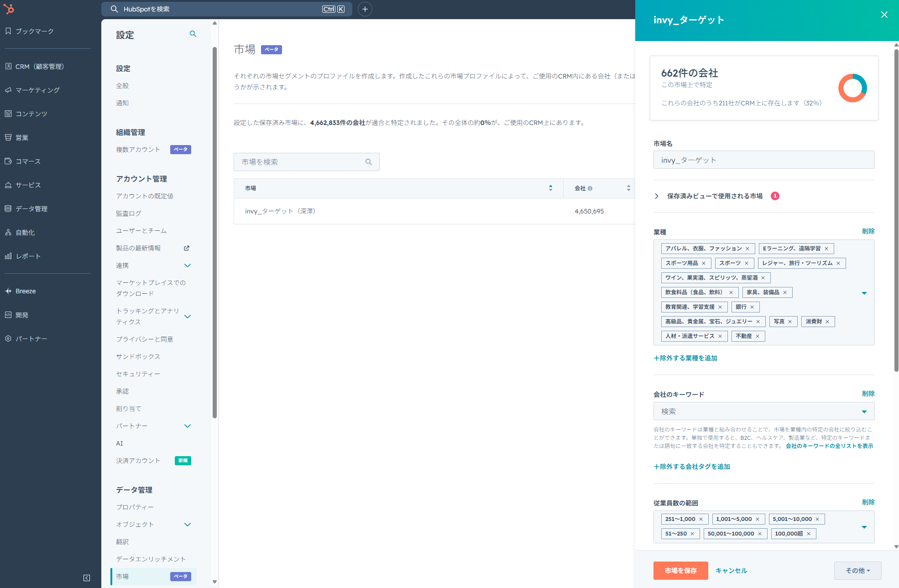Expand the 連携 settings submenu
The width and height of the screenshot is (899, 588).
(x=187, y=265)
